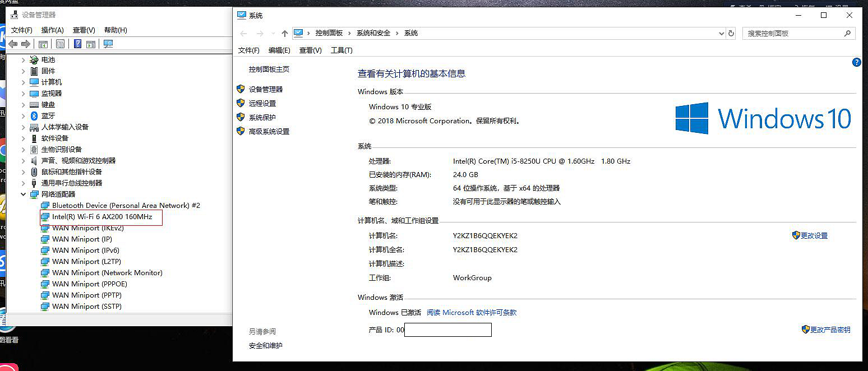Image resolution: width=868 pixels, height=371 pixels.
Task: Collapse the 网络适配器 tree node
Action: point(23,194)
